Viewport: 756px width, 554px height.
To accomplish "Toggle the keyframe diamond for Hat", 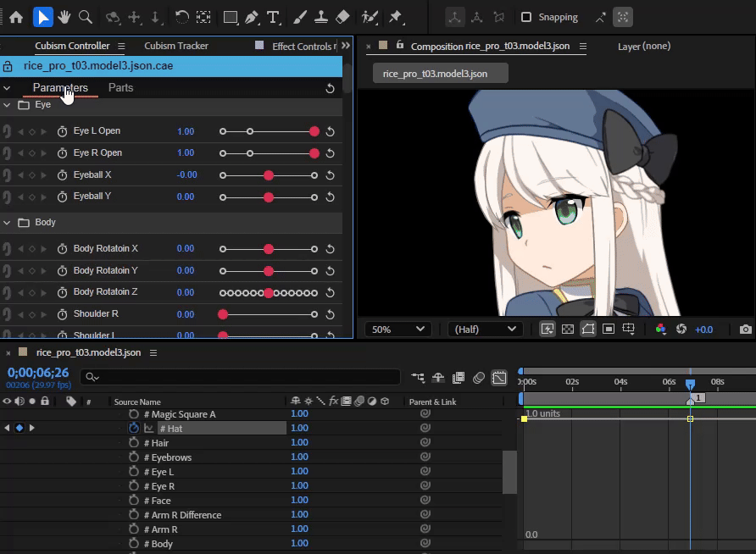I will (x=19, y=428).
